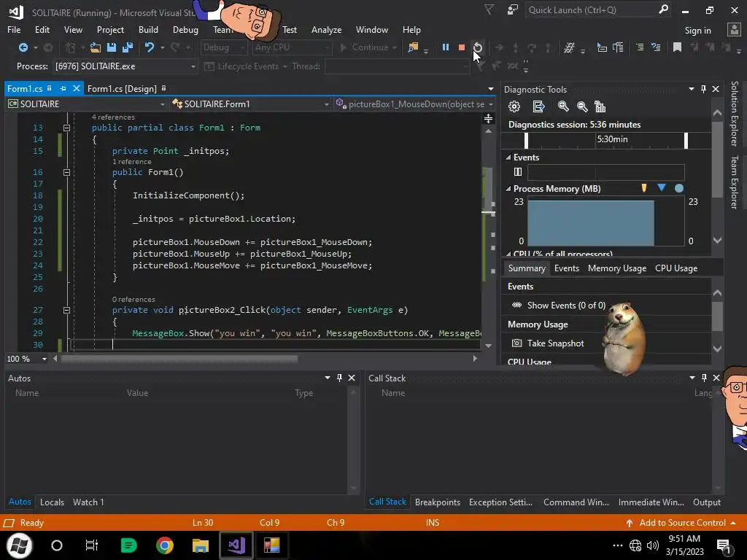
Task: Pin the Diagnostic Tools panel
Action: click(x=704, y=89)
